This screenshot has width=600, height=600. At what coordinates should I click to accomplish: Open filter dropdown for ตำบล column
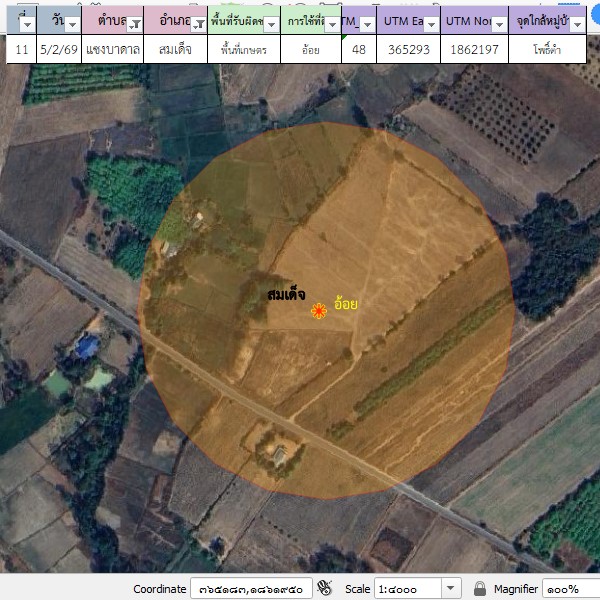tap(134, 24)
